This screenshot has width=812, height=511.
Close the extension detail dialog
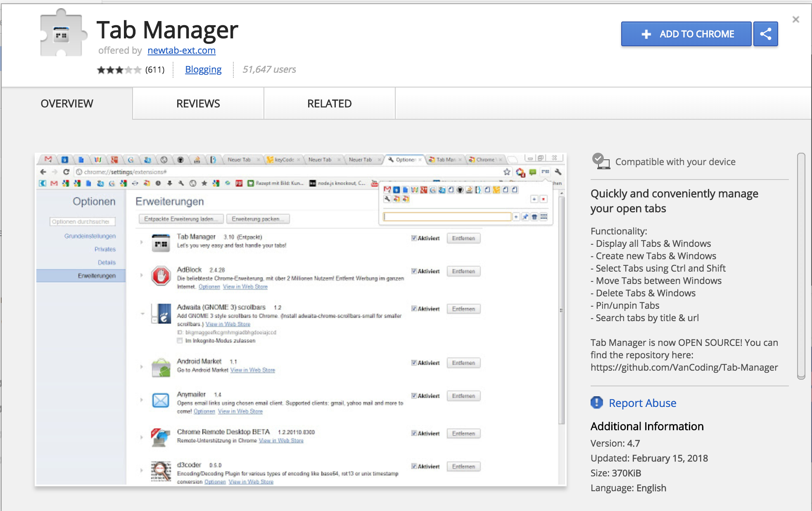click(795, 19)
